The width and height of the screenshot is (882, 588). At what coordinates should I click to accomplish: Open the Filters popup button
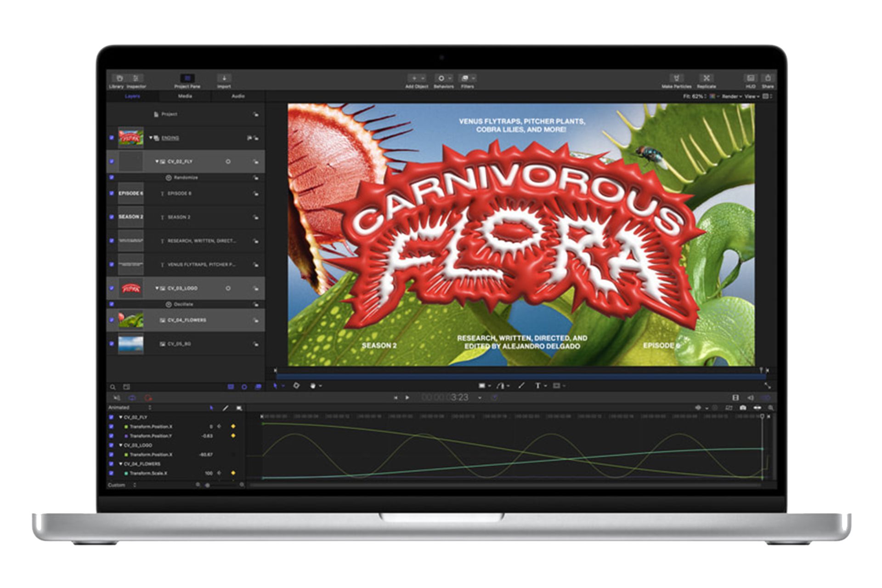pos(467,79)
